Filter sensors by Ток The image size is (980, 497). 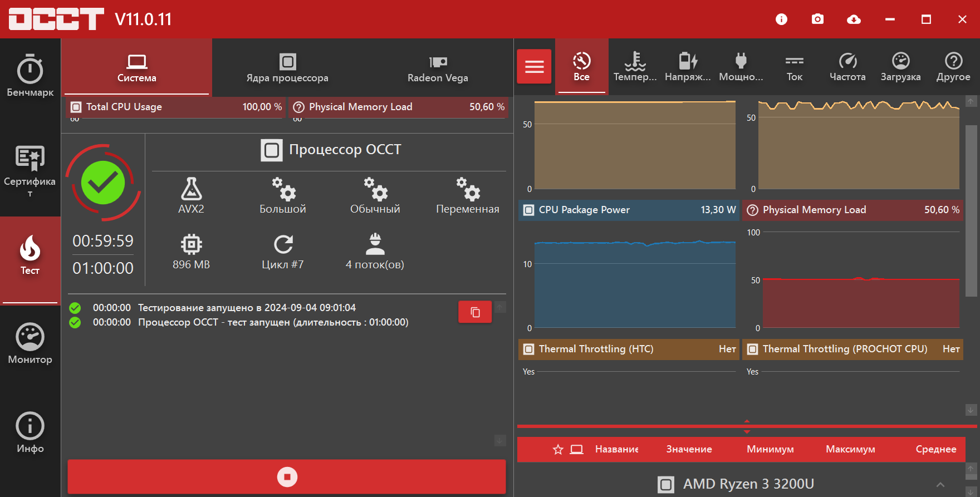pyautogui.click(x=795, y=66)
